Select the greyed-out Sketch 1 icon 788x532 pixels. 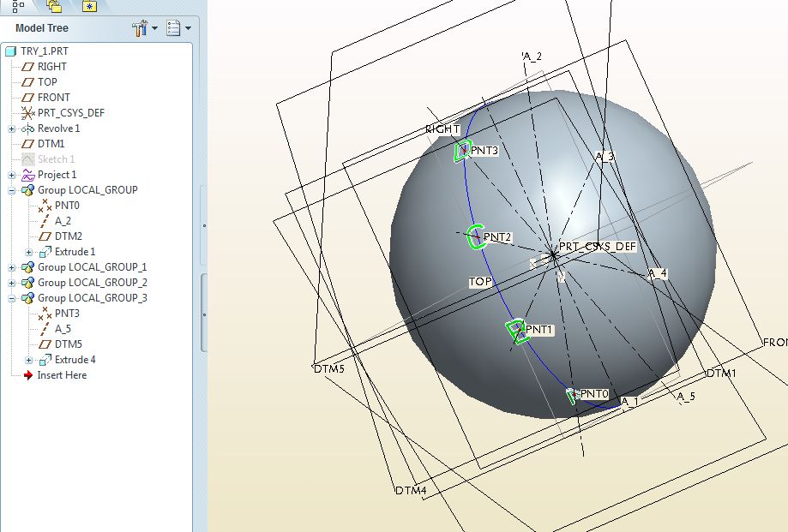[x=27, y=159]
